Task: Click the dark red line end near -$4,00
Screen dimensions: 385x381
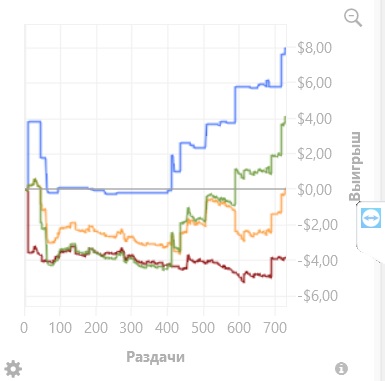Action: tap(285, 258)
